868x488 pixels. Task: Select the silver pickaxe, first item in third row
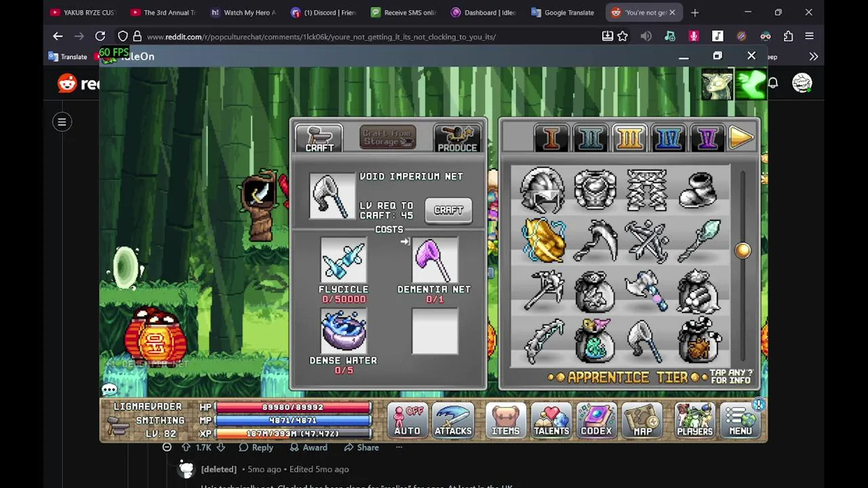tap(542, 291)
